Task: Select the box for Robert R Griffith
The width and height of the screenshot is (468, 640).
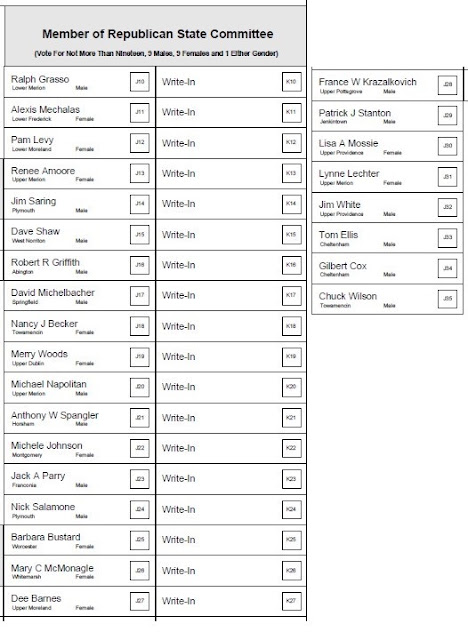Action: click(140, 265)
